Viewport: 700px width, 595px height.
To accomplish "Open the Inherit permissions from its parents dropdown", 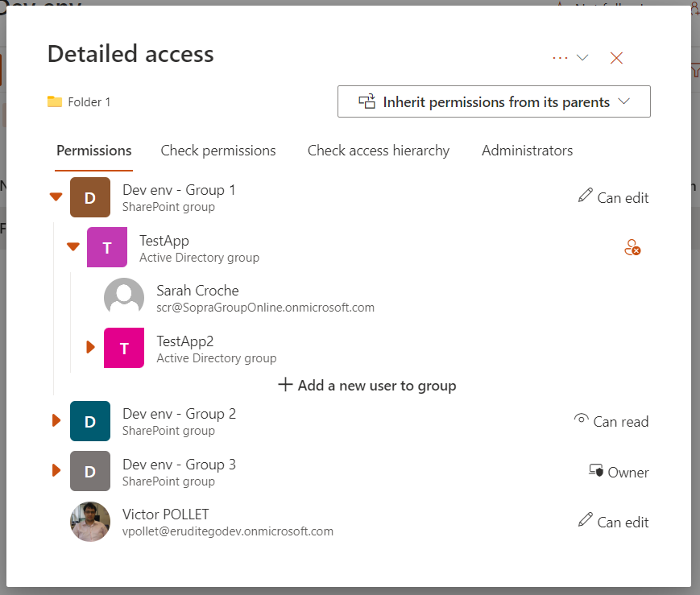I will coord(493,102).
